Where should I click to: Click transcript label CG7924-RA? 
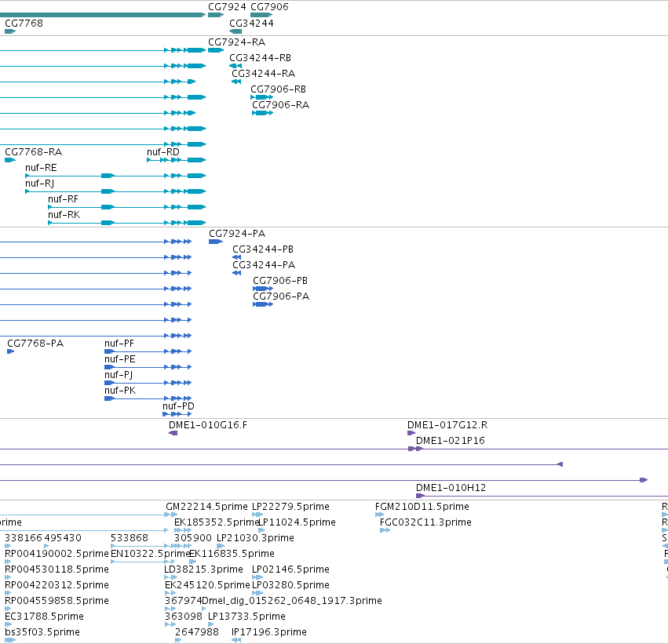pyautogui.click(x=236, y=42)
